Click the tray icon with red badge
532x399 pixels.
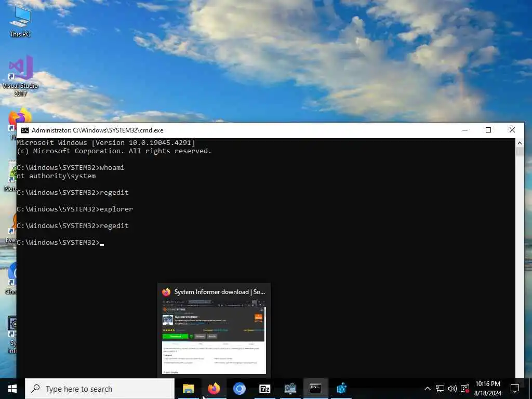click(465, 389)
